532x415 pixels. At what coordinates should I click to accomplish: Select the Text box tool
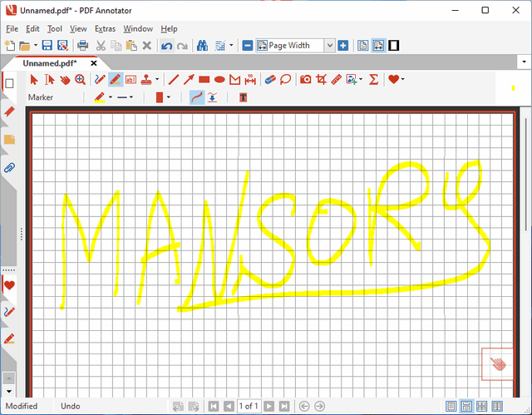(130, 80)
